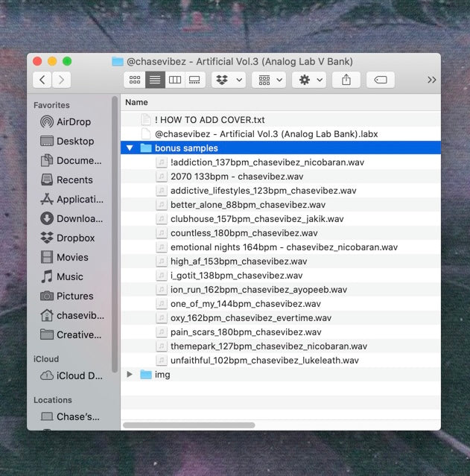Switch to icon view
This screenshot has height=476, width=470.
[135, 80]
